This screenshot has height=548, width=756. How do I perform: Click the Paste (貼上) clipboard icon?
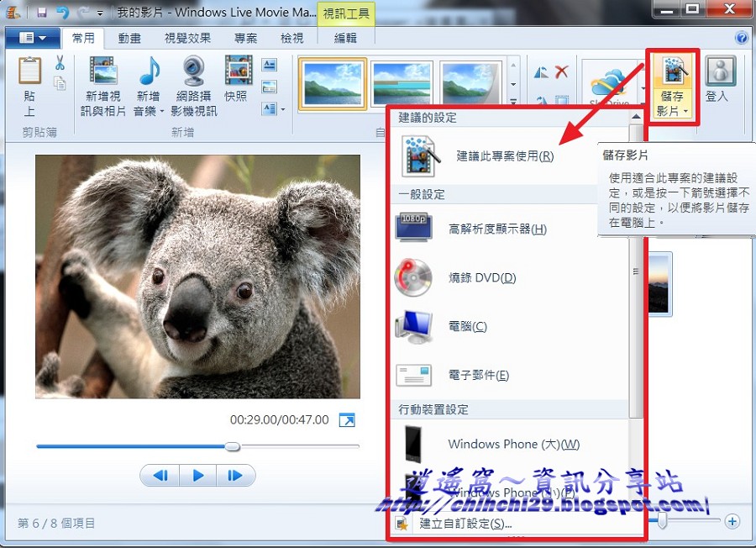tap(30, 71)
